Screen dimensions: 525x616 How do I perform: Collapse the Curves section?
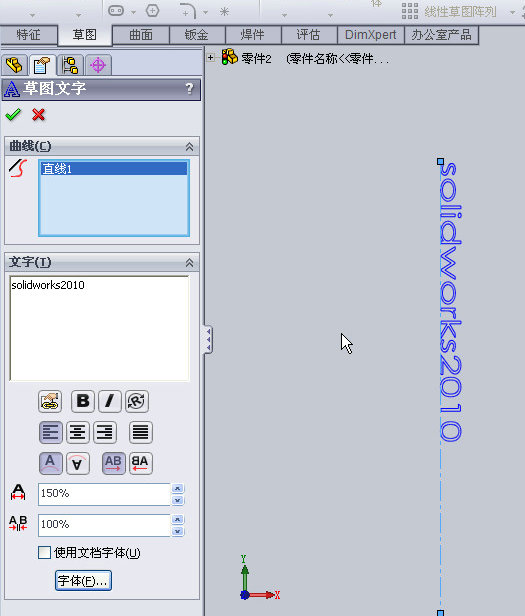[x=189, y=147]
